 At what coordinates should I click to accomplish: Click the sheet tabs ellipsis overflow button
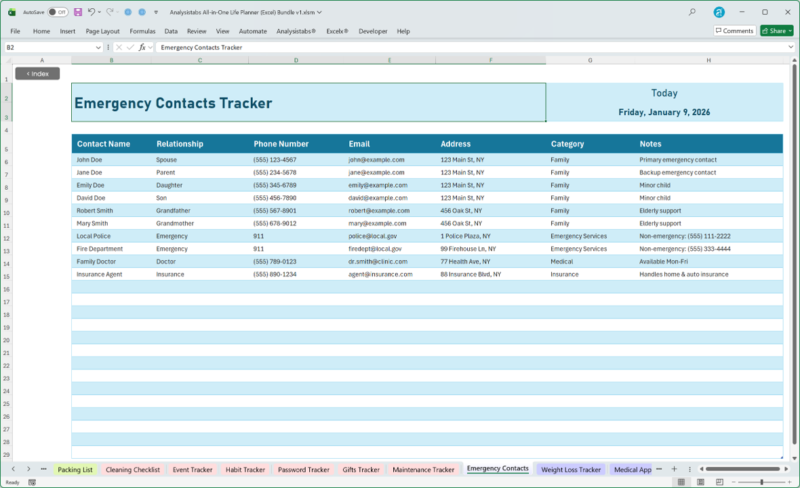coord(44,469)
